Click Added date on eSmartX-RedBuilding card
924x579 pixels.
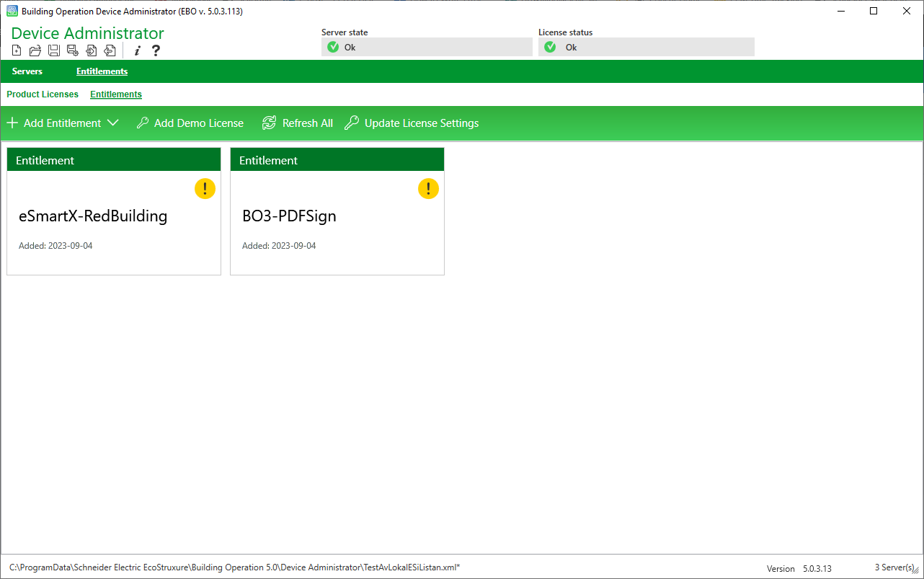click(x=55, y=246)
